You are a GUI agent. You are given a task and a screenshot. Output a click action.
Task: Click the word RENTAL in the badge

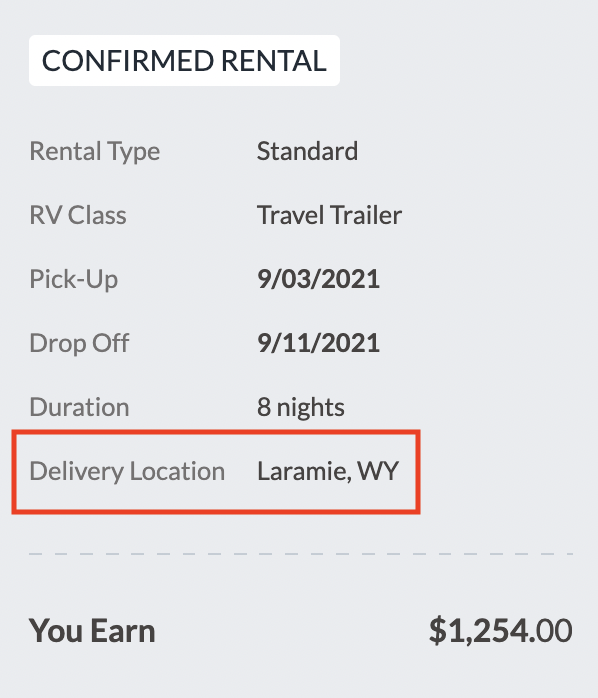[274, 61]
